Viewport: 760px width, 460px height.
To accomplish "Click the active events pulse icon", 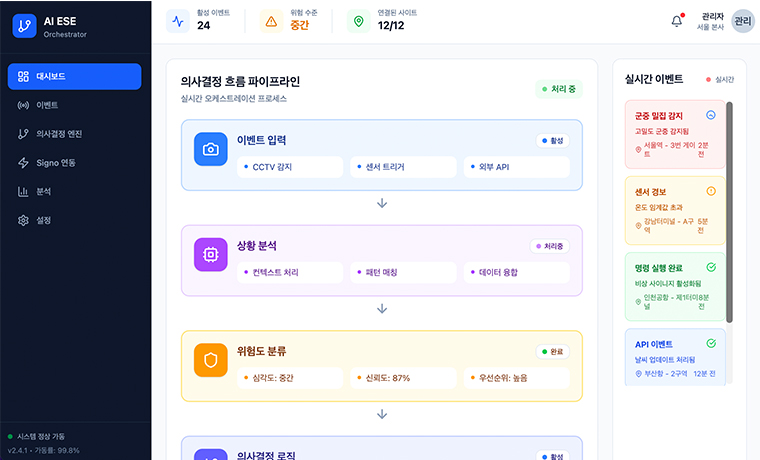I will tap(178, 21).
